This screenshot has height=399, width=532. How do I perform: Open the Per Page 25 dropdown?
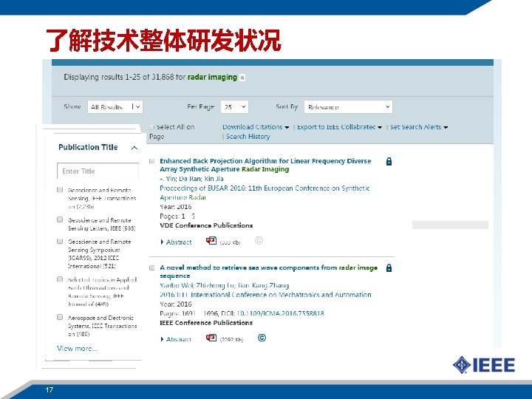[x=234, y=107]
